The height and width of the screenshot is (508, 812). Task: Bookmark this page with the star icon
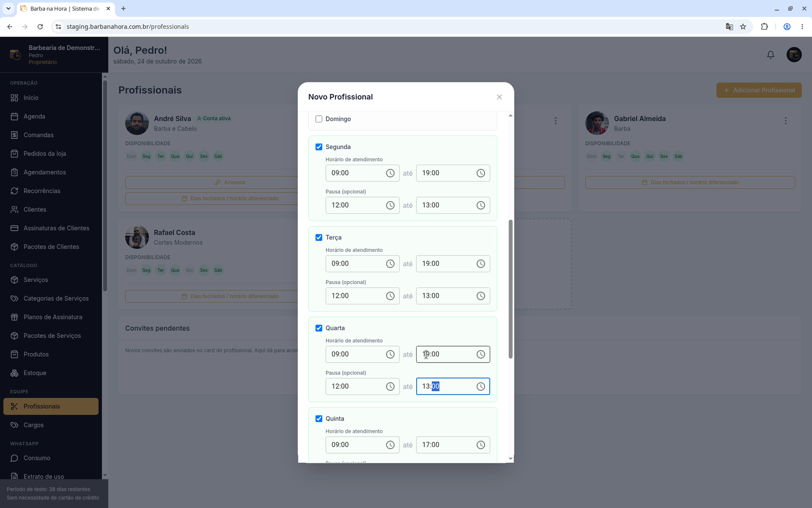tap(743, 26)
